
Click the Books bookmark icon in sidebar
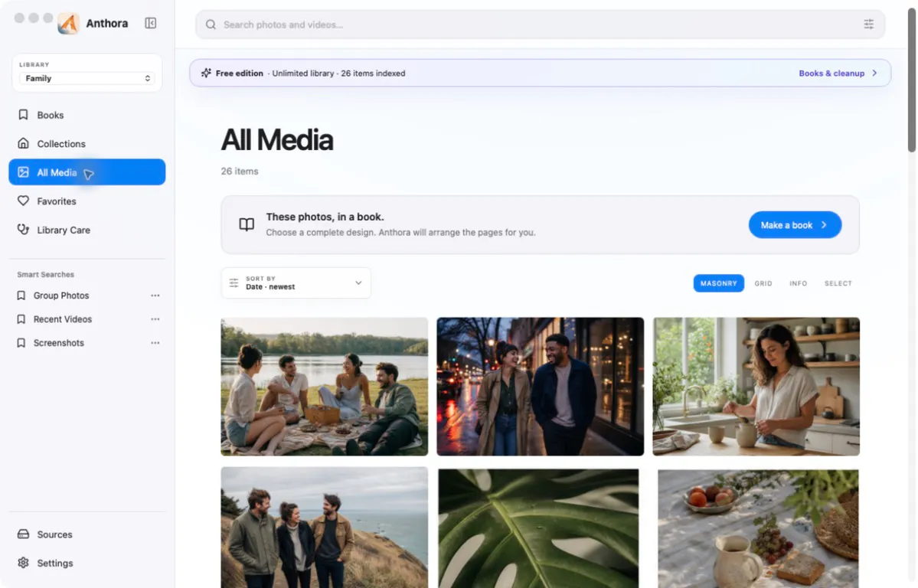pyautogui.click(x=24, y=115)
